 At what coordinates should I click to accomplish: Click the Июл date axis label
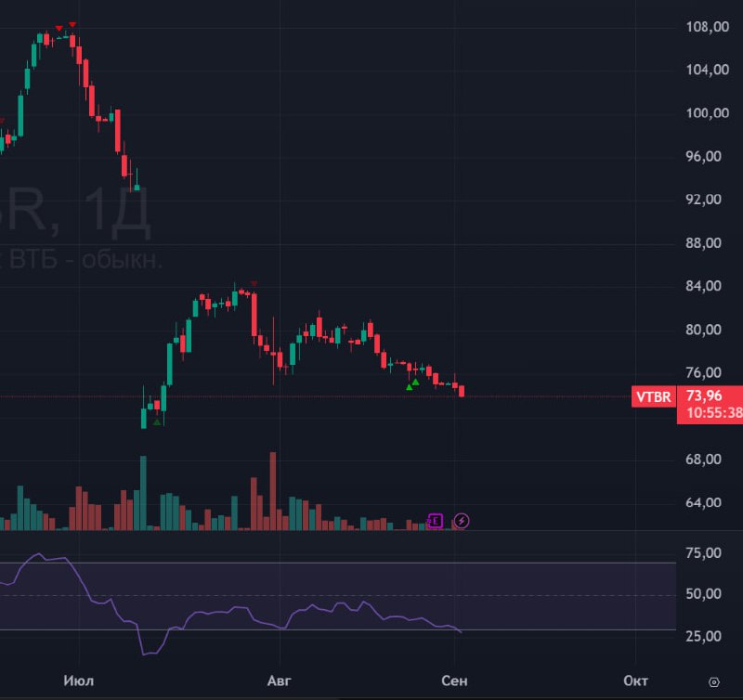tap(79, 681)
